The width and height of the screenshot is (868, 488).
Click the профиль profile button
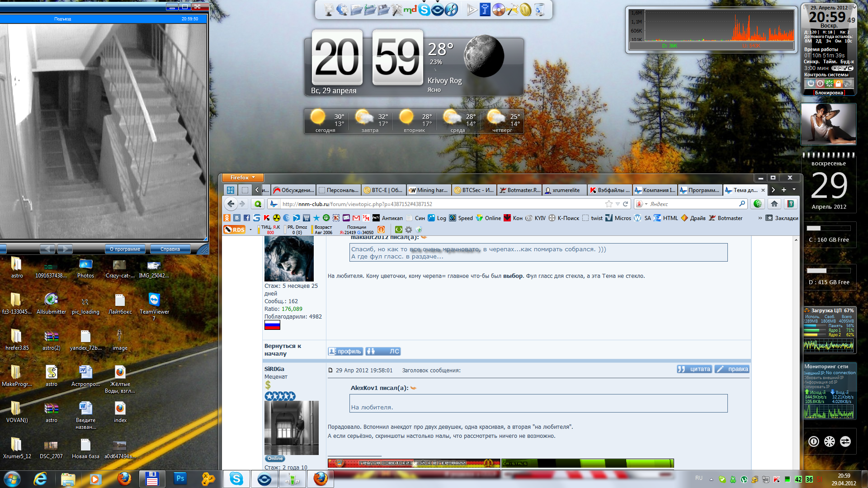[x=345, y=351]
